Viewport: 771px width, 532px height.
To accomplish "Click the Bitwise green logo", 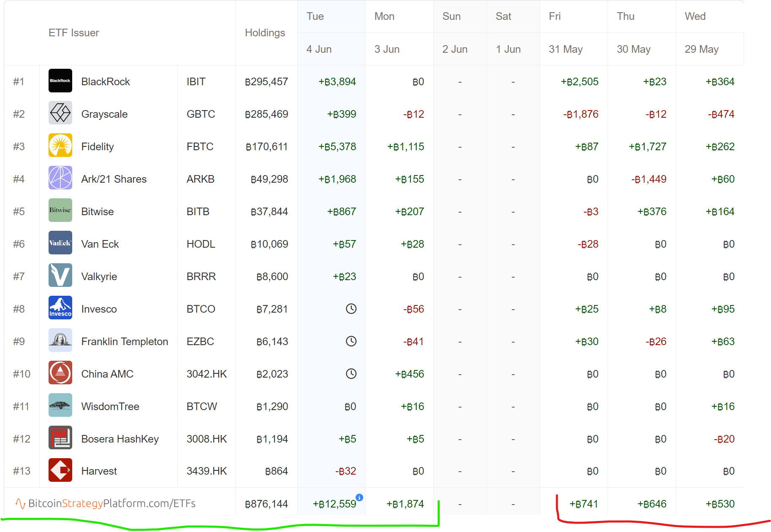I will click(x=60, y=211).
